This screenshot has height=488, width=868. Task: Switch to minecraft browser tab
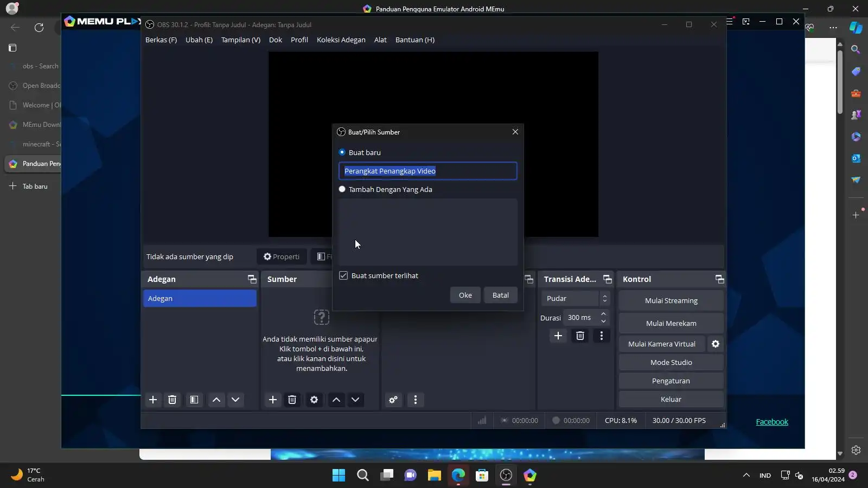34,144
